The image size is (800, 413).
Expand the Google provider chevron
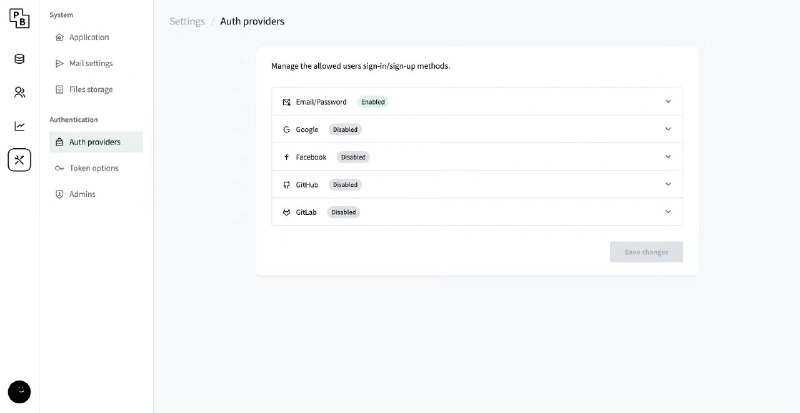click(668, 129)
